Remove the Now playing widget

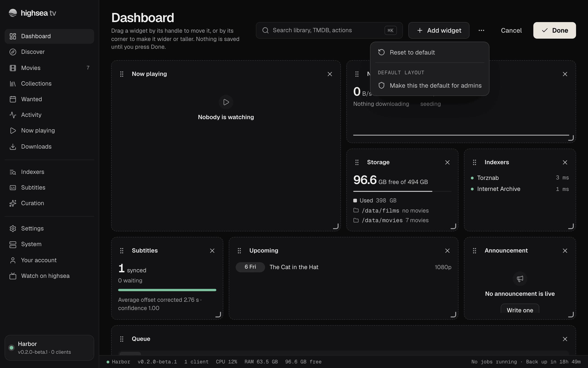pos(330,74)
